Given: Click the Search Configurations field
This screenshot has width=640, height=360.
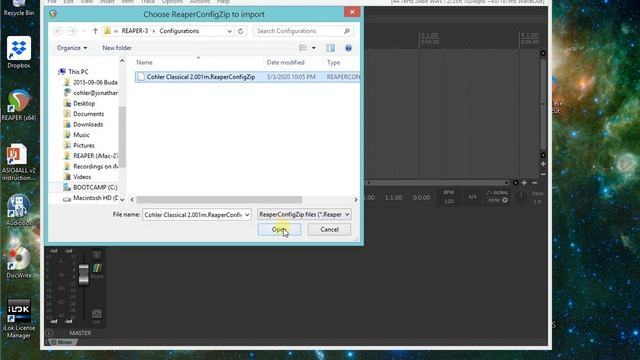Looking at the screenshot, I should click(303, 31).
